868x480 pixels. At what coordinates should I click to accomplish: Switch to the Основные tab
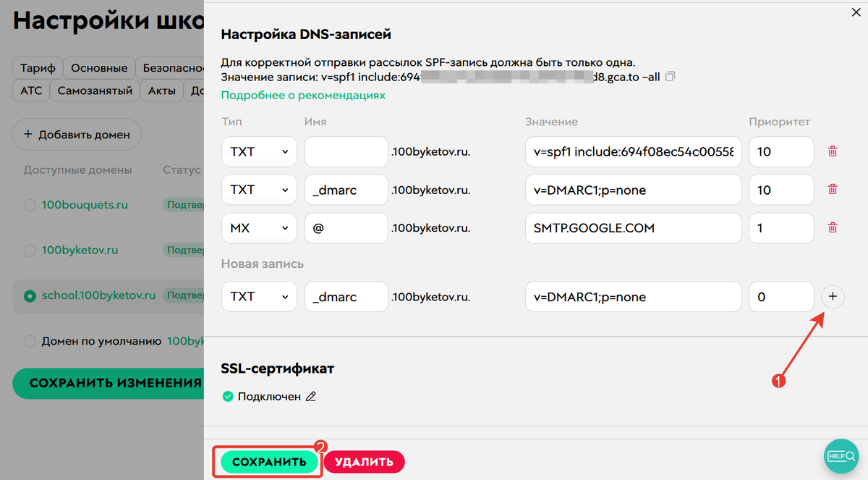[x=100, y=68]
